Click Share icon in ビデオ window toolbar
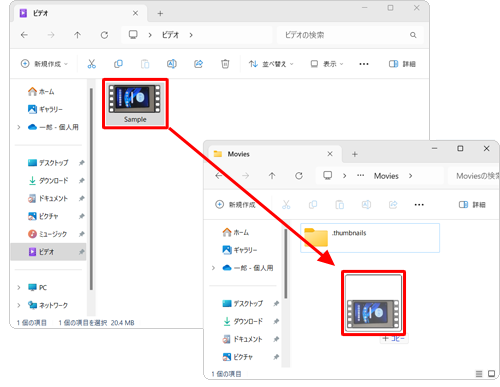The width and height of the screenshot is (500, 387). (x=198, y=64)
